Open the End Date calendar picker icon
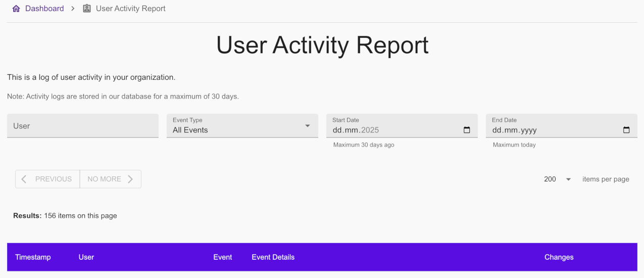The width and height of the screenshot is (644, 278). [x=626, y=130]
